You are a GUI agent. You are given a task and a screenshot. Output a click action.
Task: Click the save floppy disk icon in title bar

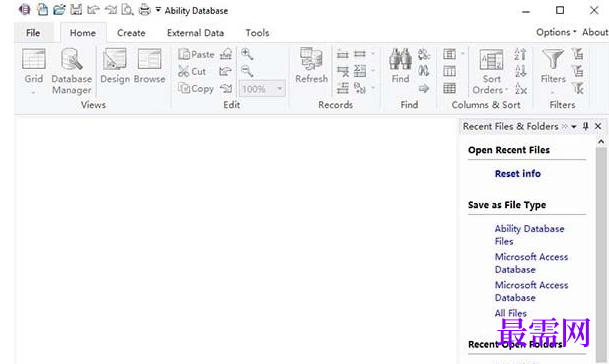click(76, 9)
